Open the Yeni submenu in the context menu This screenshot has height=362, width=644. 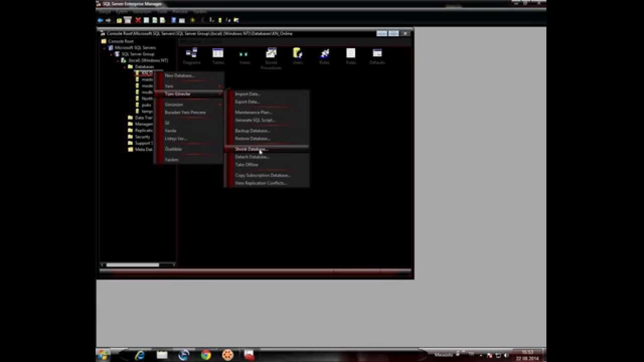[x=189, y=86]
